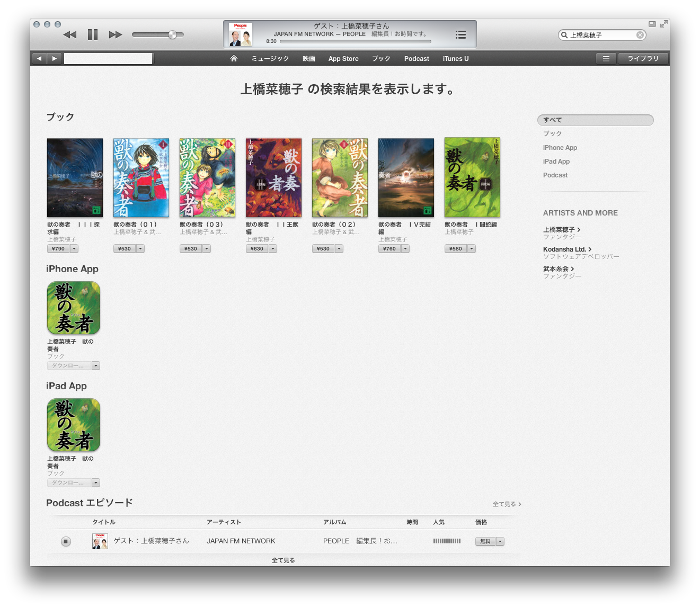The image size is (700, 608).
Task: Go forward in store history
Action: pos(54,58)
